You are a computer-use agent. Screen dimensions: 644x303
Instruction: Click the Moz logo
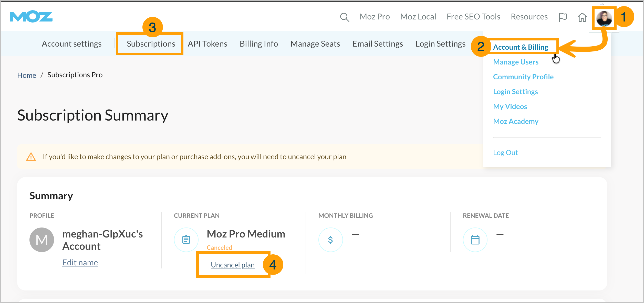(x=31, y=17)
